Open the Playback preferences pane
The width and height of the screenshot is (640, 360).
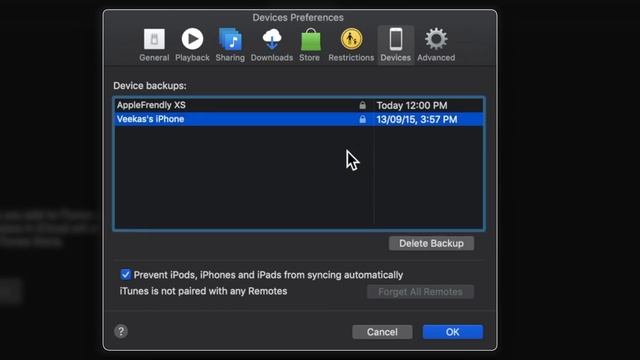coord(192,45)
